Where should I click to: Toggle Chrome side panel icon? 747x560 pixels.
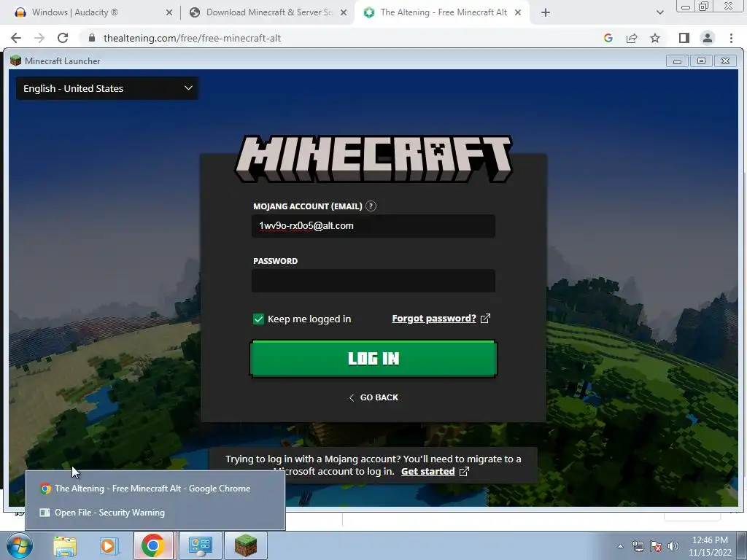[684, 38]
